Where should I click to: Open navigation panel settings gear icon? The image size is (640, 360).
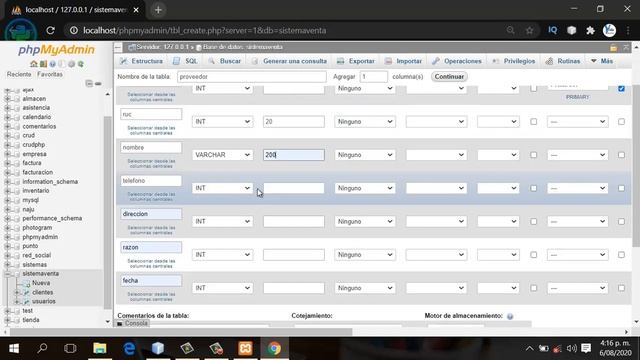pos(71,64)
